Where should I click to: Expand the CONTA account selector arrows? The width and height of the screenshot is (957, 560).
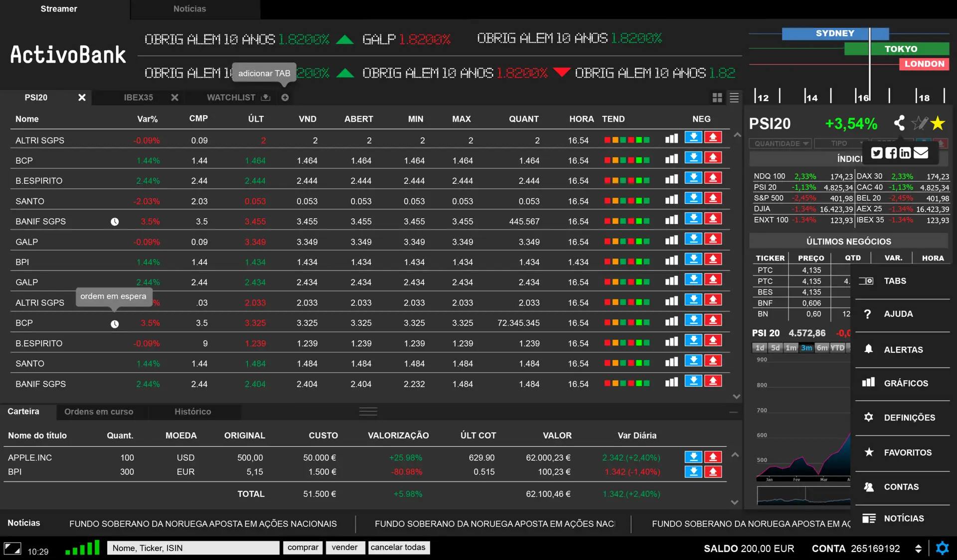[x=918, y=549]
